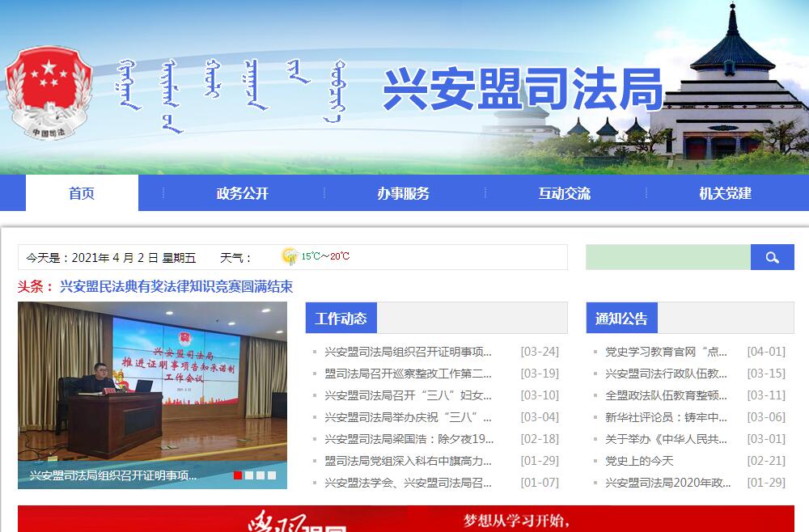Image resolution: width=809 pixels, height=532 pixels.
Task: Go to the 办事服务 menu
Action: click(403, 193)
